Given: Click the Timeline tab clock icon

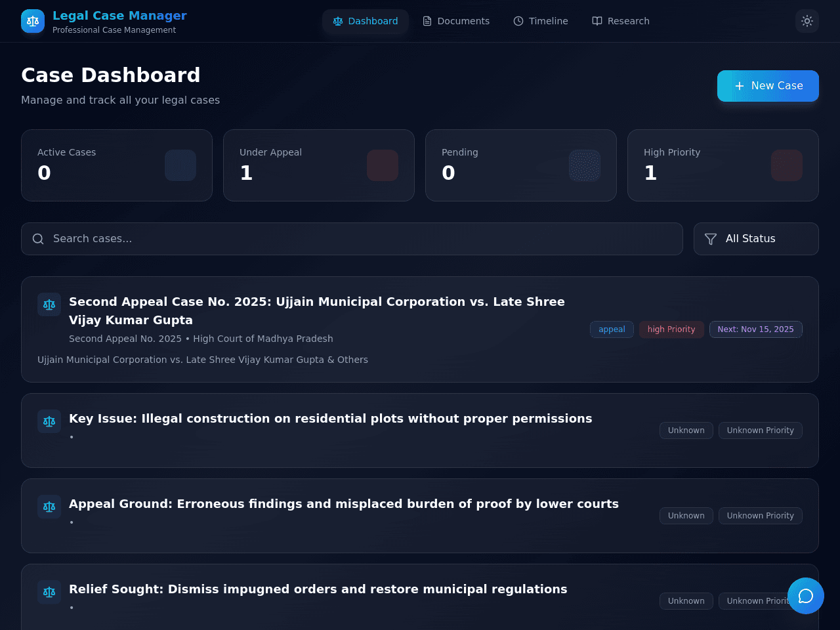Looking at the screenshot, I should tap(518, 21).
